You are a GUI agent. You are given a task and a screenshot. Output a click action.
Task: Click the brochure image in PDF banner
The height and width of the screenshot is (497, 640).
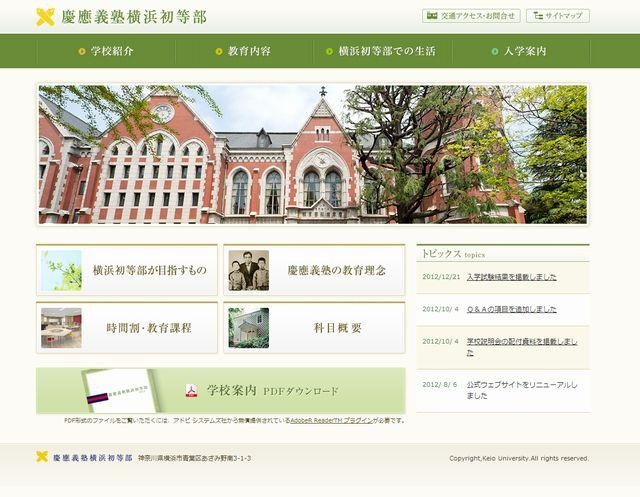tap(120, 390)
